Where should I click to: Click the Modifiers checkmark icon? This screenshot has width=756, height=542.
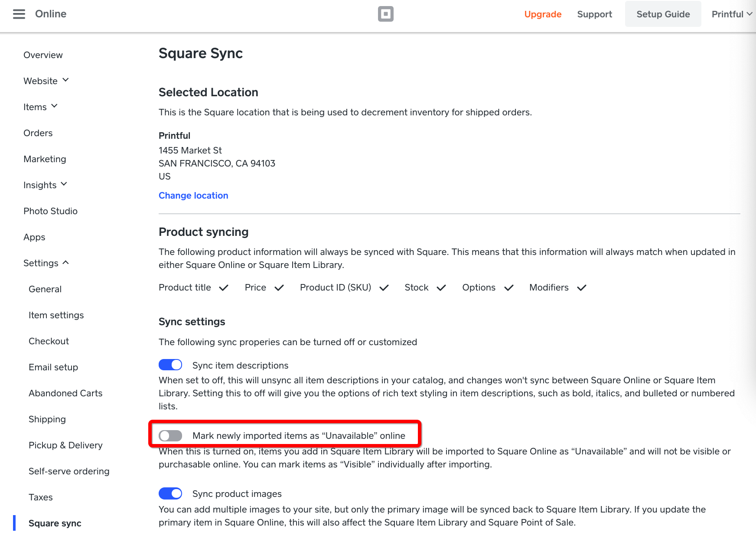(582, 288)
